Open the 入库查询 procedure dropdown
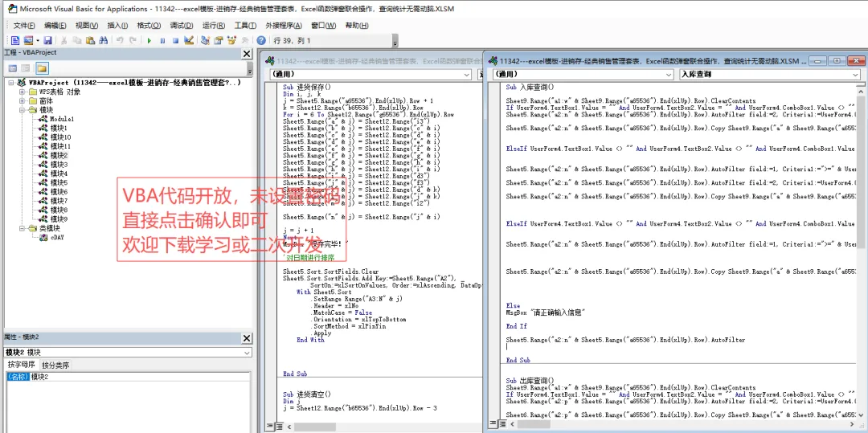The height and width of the screenshot is (433, 868). point(770,75)
